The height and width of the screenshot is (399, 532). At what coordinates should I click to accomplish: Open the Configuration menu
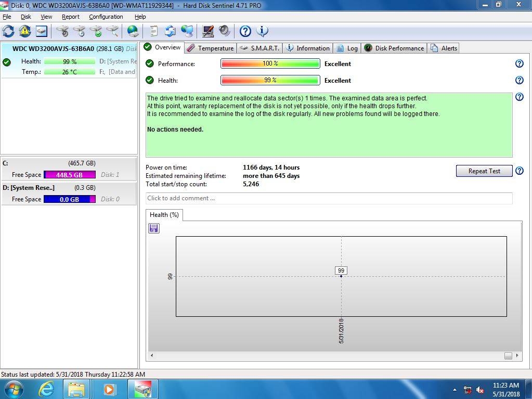tap(106, 17)
